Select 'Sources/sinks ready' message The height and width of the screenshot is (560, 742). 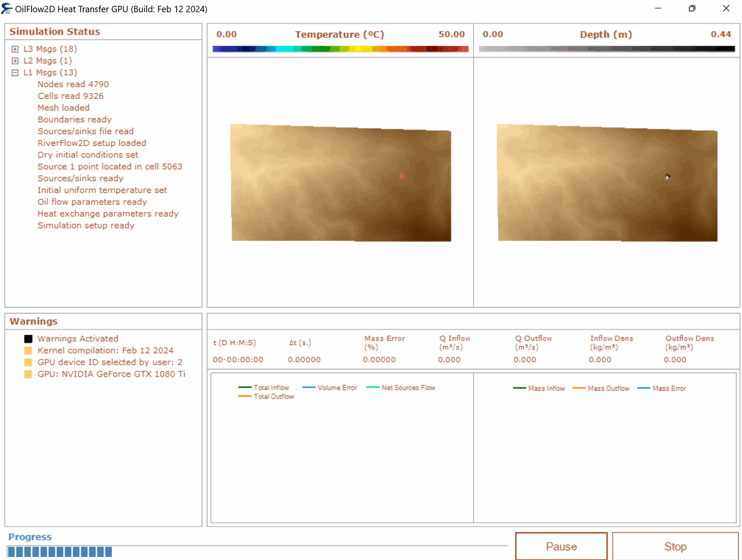[81, 178]
